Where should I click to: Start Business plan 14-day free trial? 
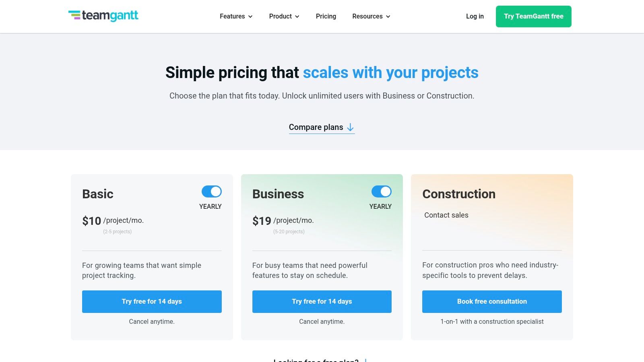(x=322, y=302)
